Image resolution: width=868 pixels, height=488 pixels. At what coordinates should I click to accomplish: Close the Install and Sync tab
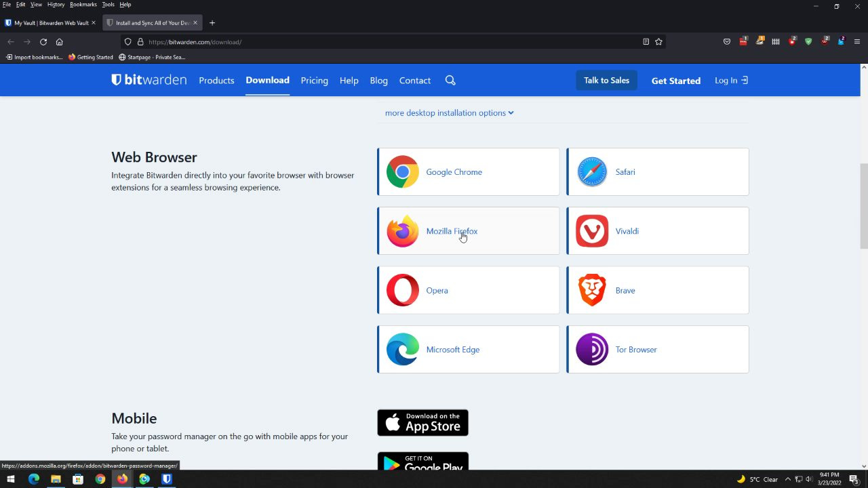pos(195,22)
